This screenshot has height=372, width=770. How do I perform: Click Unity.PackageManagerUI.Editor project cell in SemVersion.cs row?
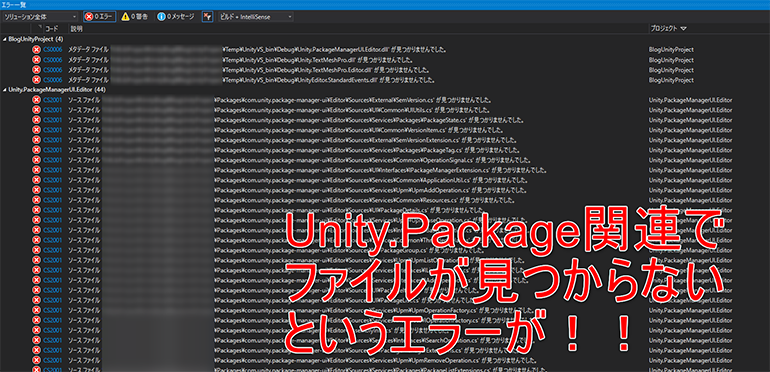[690, 100]
